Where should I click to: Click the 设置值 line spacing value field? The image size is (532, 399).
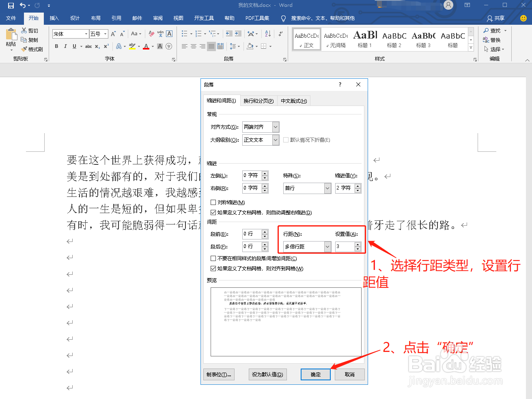345,246
